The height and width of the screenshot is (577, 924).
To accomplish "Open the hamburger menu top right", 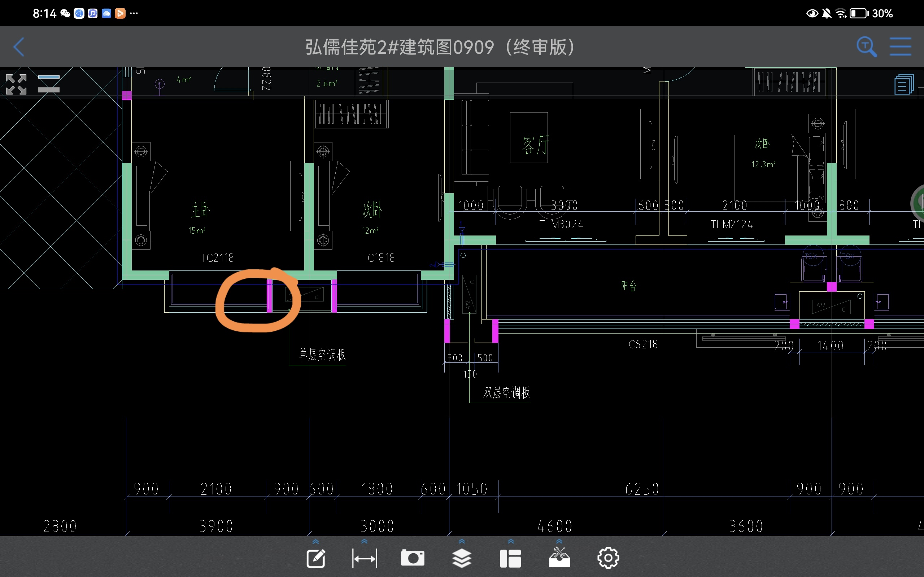I will pos(900,47).
